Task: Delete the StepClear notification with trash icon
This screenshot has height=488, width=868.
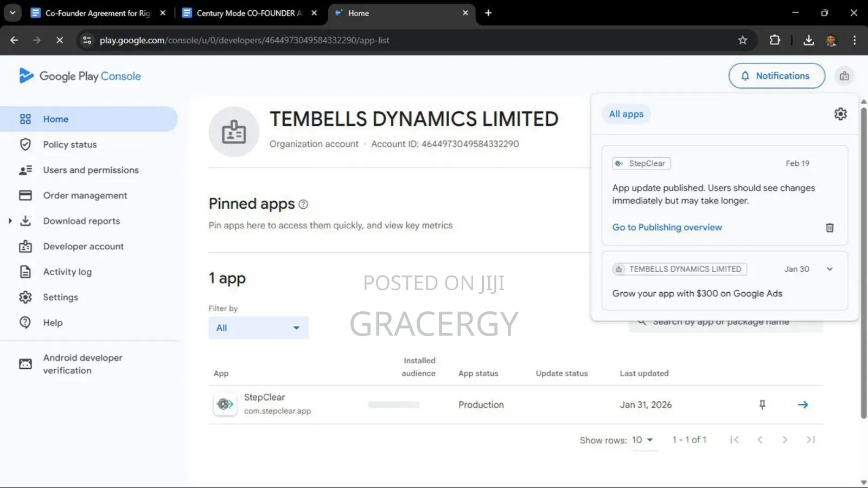Action: click(829, 228)
